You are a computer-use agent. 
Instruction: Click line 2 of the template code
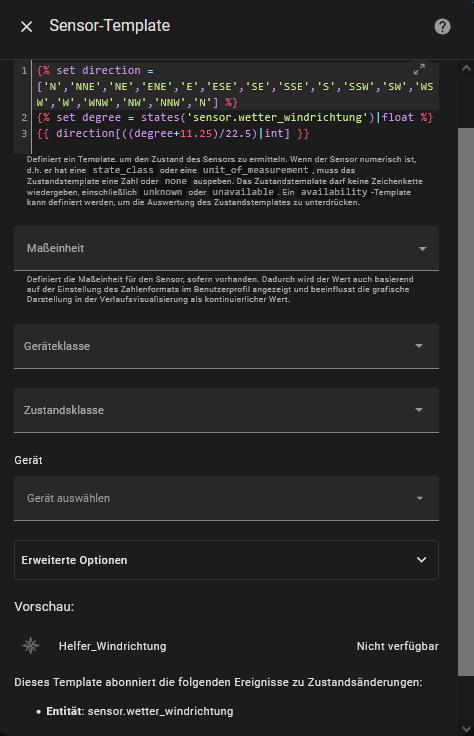235,117
